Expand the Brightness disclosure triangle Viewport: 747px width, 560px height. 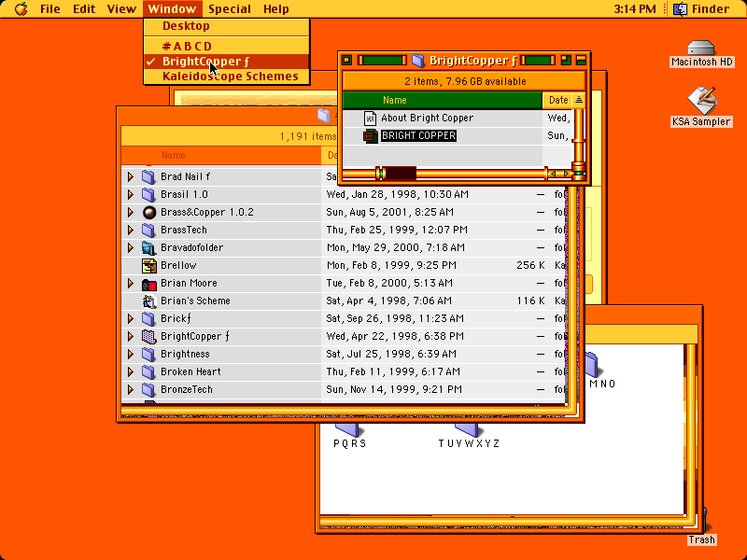[130, 355]
